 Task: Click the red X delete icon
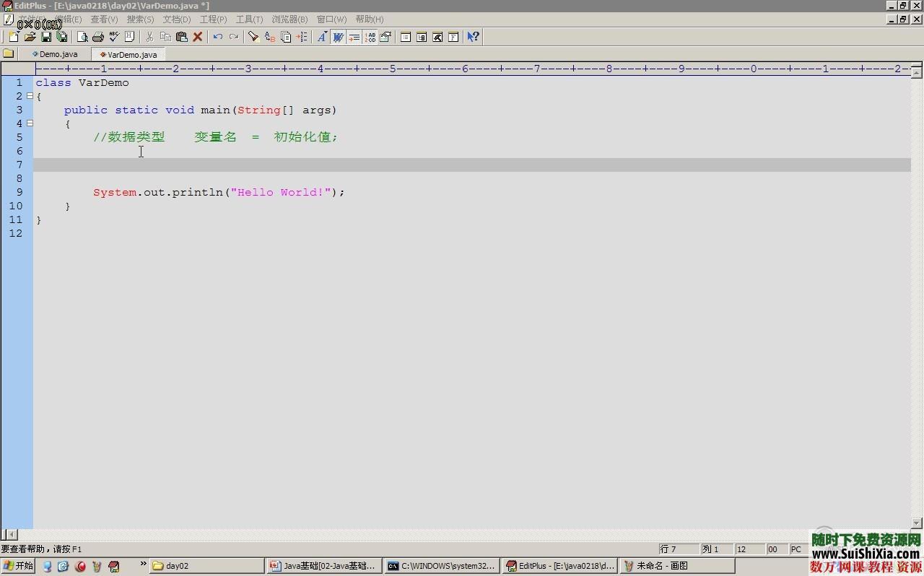pos(197,37)
